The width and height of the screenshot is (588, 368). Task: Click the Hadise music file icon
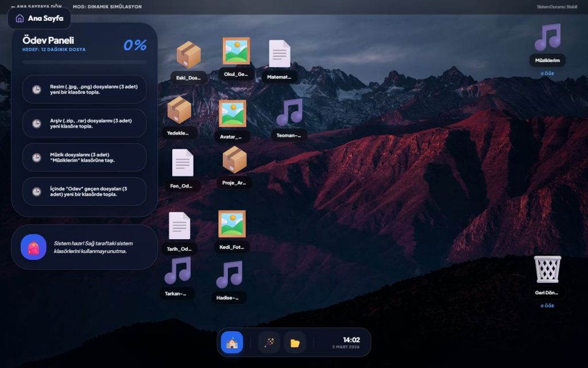229,275
